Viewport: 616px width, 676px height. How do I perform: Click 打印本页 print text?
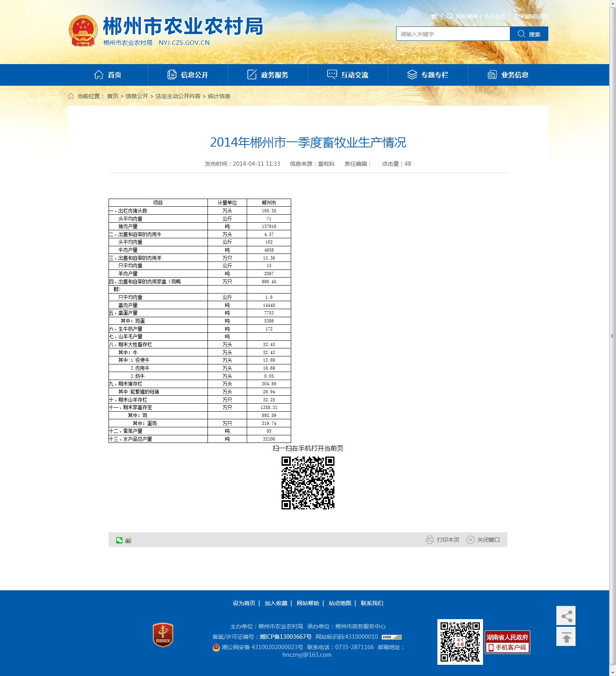(x=448, y=540)
